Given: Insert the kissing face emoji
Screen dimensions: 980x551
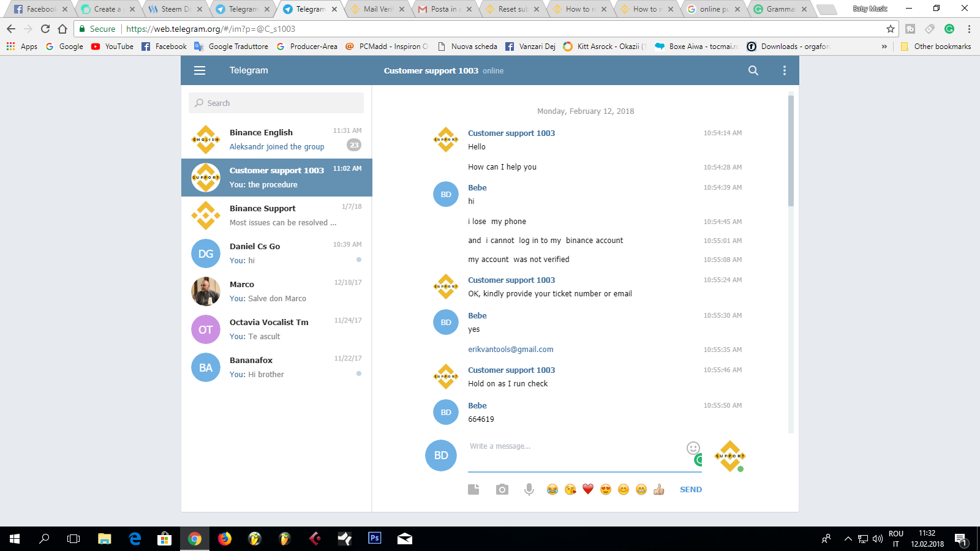Looking at the screenshot, I should pos(570,489).
